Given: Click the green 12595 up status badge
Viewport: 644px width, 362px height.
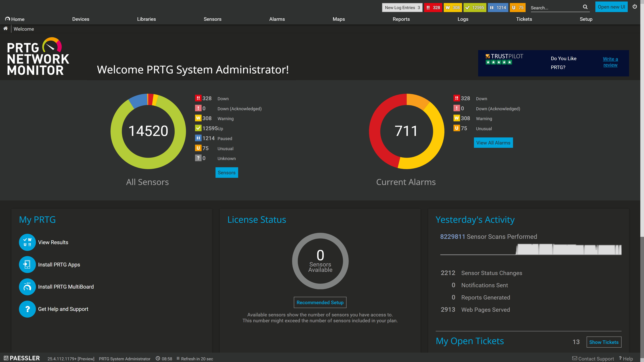Looking at the screenshot, I should [475, 8].
